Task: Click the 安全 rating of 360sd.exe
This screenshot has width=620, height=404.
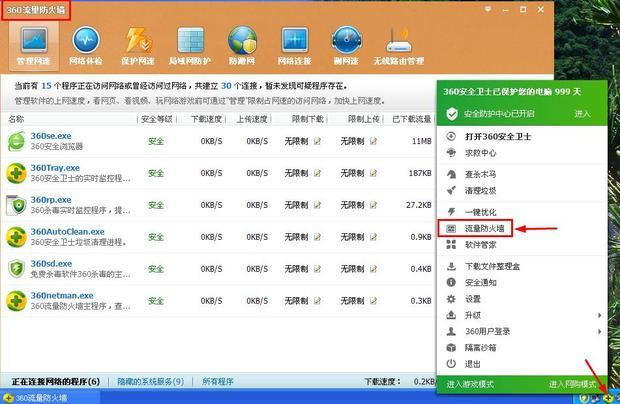Action: [x=156, y=269]
